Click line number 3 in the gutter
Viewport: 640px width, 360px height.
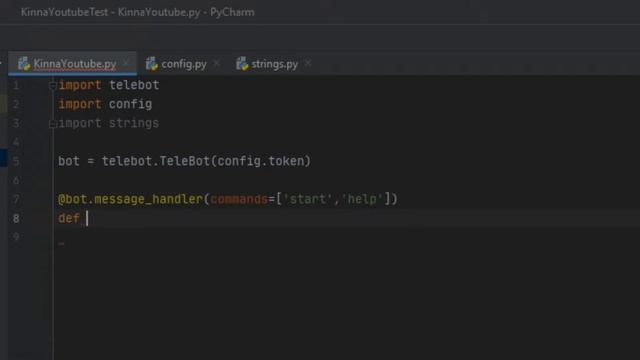pos(16,123)
